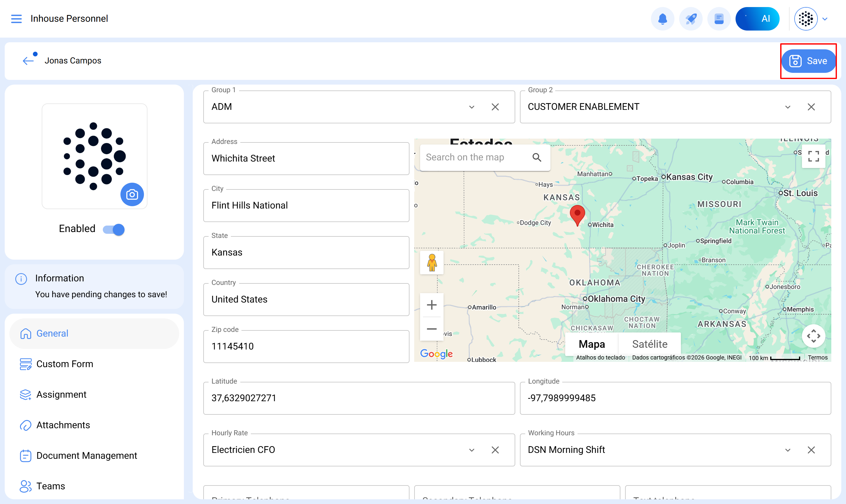The image size is (846, 504).
Task: Click the rocket launch icon
Action: [x=690, y=19]
